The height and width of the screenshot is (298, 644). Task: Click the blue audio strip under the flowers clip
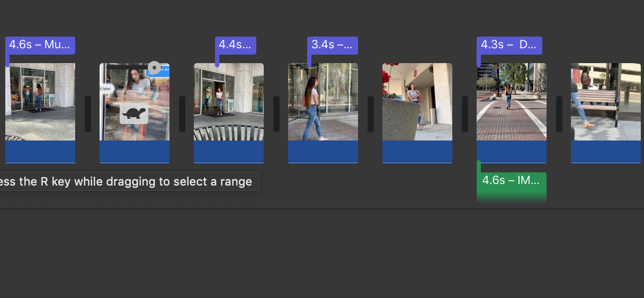tap(417, 152)
